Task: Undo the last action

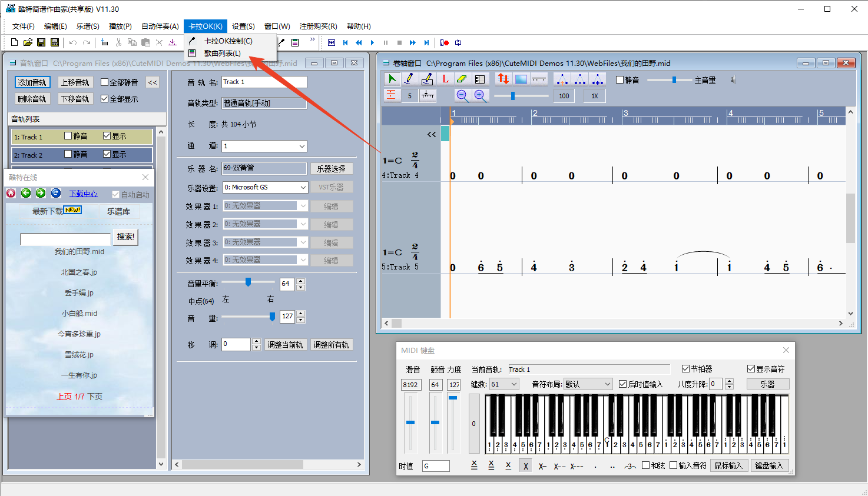Action: click(73, 42)
